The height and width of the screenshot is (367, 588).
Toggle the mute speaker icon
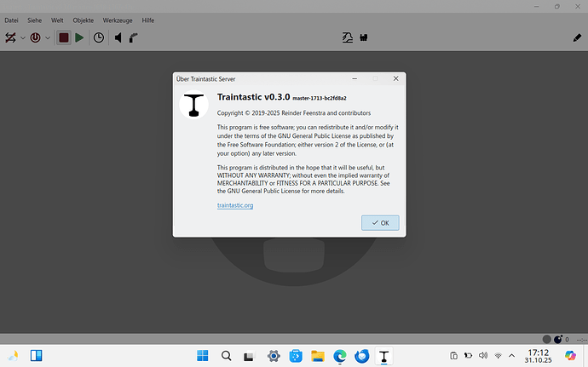(118, 37)
